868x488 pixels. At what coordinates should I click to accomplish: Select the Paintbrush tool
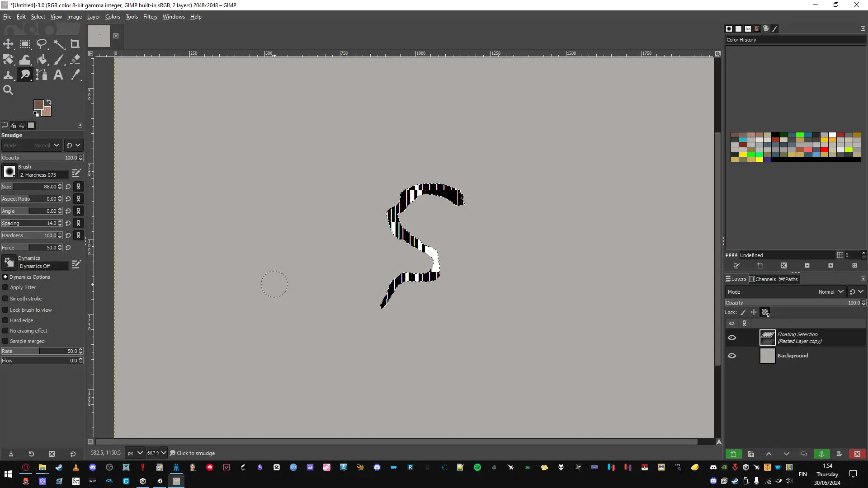(59, 59)
